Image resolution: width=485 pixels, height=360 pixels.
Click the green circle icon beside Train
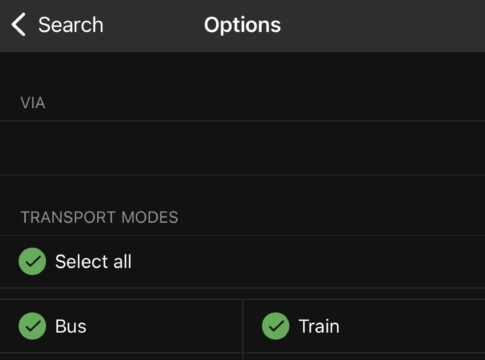pyautogui.click(x=276, y=326)
